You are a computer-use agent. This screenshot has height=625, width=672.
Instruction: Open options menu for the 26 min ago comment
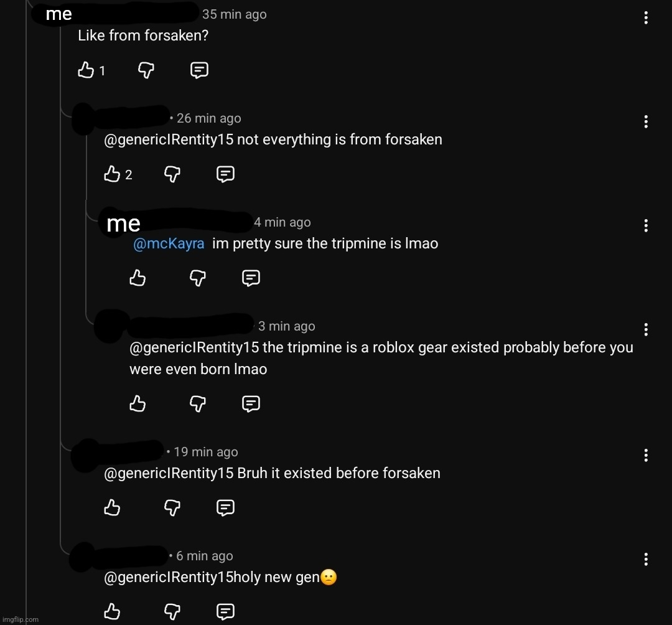[x=646, y=122]
